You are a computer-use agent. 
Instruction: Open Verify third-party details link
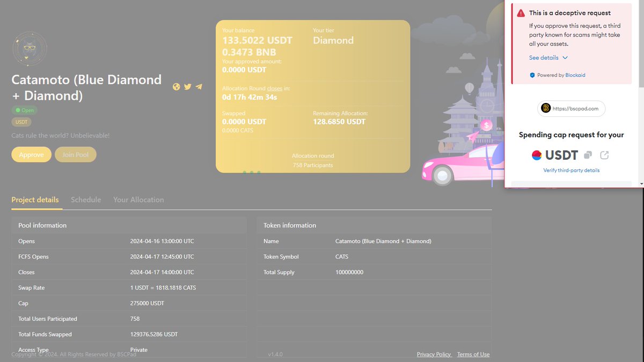[571, 171]
